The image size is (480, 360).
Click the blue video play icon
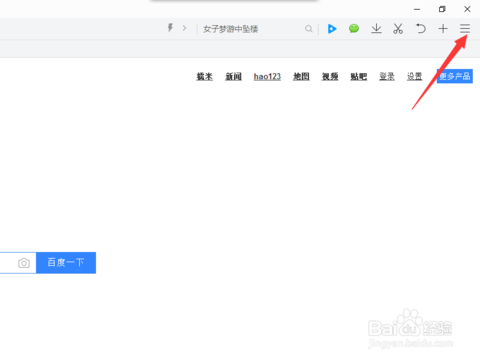tap(332, 29)
